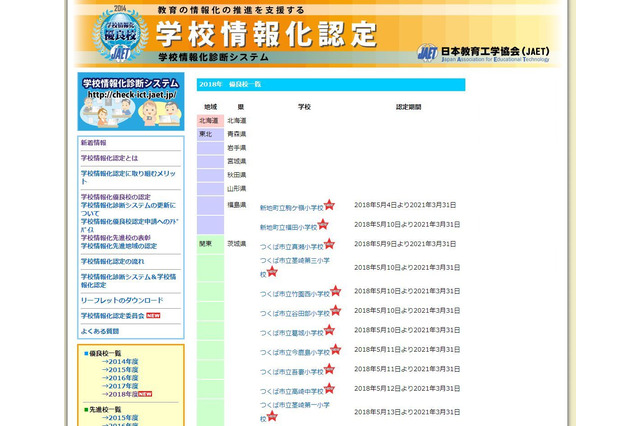
Task: Open つくば市立真瀬小学校 school link
Action: point(291,247)
